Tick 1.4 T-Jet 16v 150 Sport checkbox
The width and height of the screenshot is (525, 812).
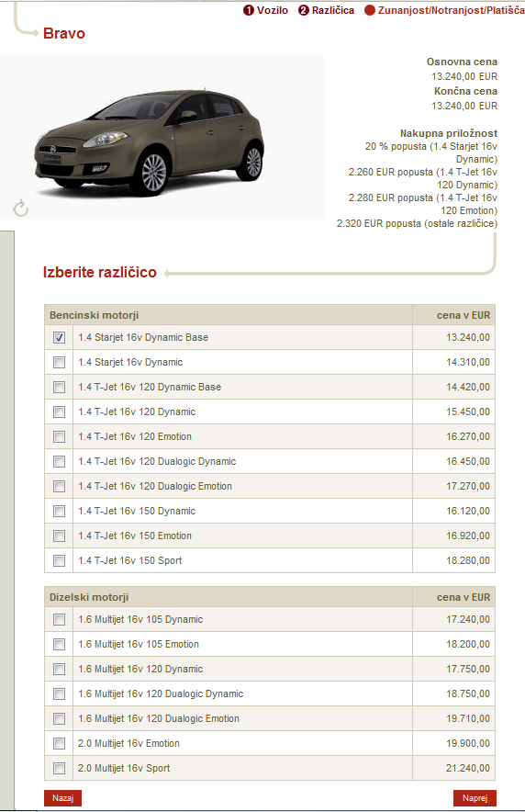pos(59,561)
